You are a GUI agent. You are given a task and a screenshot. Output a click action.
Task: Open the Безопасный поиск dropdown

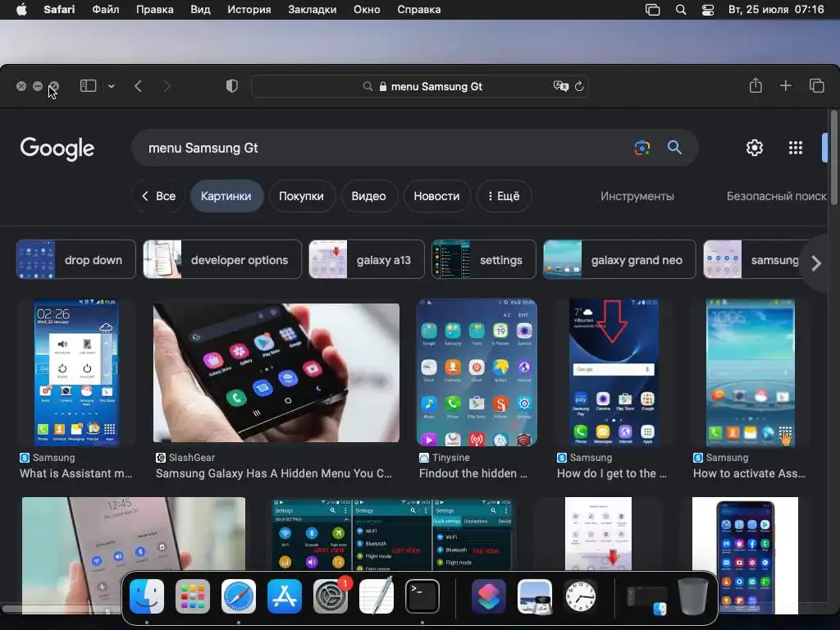776,196
